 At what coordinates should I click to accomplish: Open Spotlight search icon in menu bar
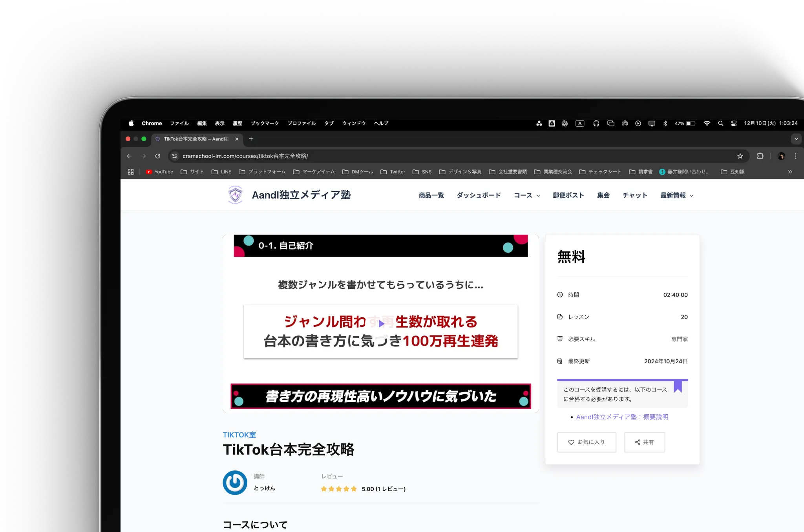click(720, 123)
